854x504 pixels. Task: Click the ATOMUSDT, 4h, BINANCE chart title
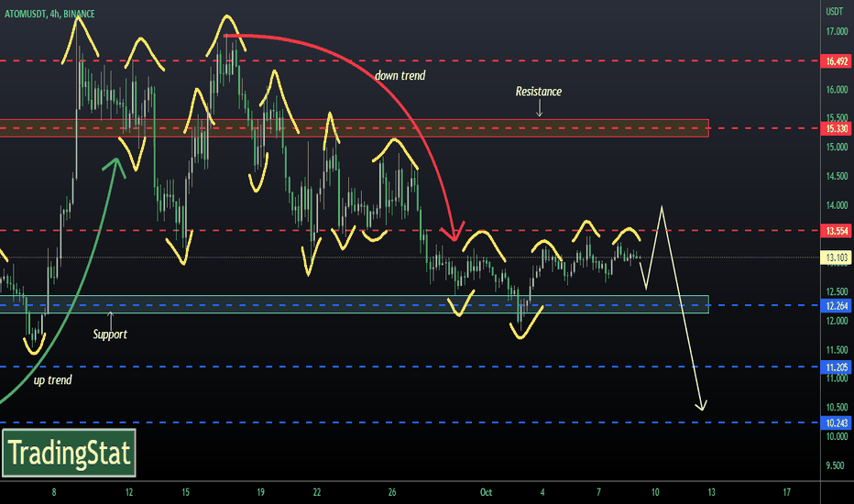click(x=49, y=14)
